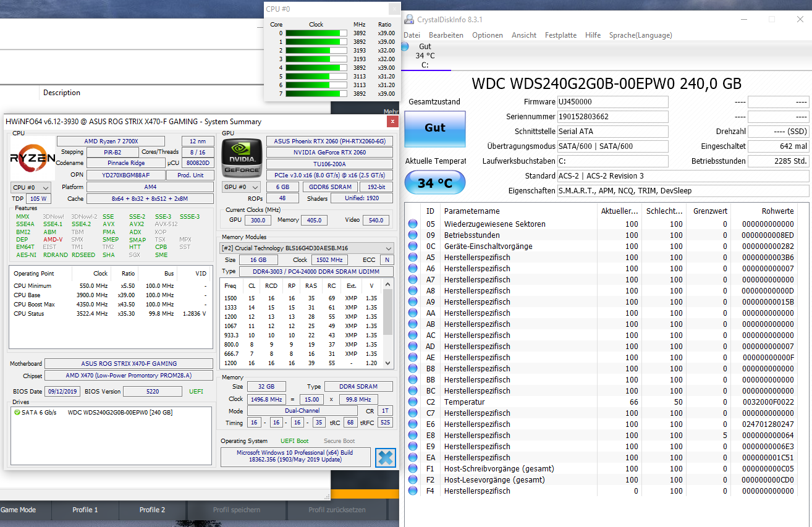
Task: Click the Core 0 clock bar
Action: point(316,33)
